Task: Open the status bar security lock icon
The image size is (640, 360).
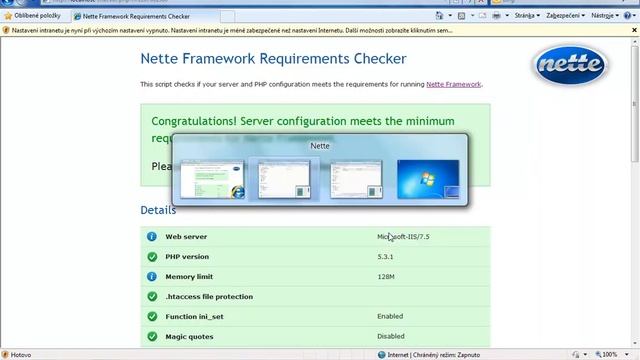Action: click(576, 355)
